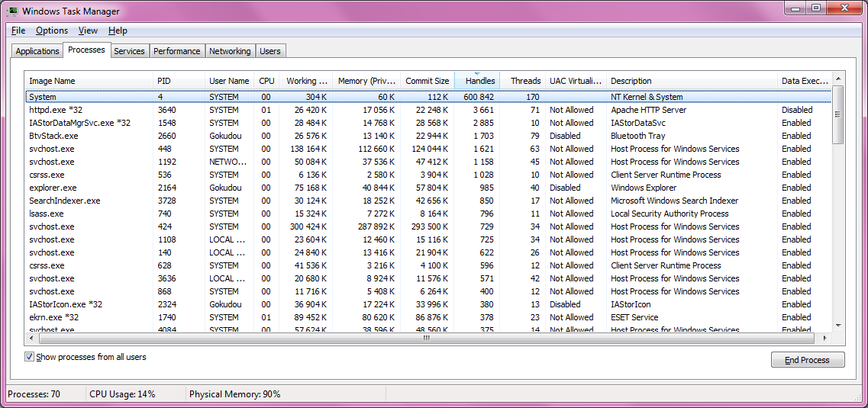Select svchost.exe with PID 1192
Screen dimensions: 868x408
[428, 162]
